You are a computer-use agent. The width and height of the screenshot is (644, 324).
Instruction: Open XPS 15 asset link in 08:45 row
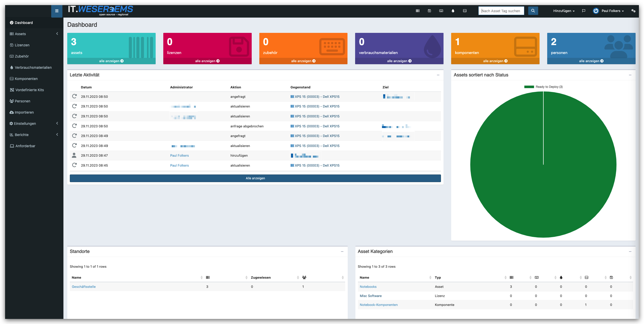315,166
